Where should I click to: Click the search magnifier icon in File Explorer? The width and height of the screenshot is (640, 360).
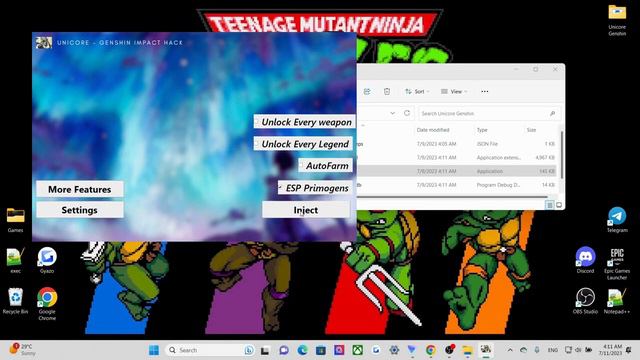click(552, 113)
